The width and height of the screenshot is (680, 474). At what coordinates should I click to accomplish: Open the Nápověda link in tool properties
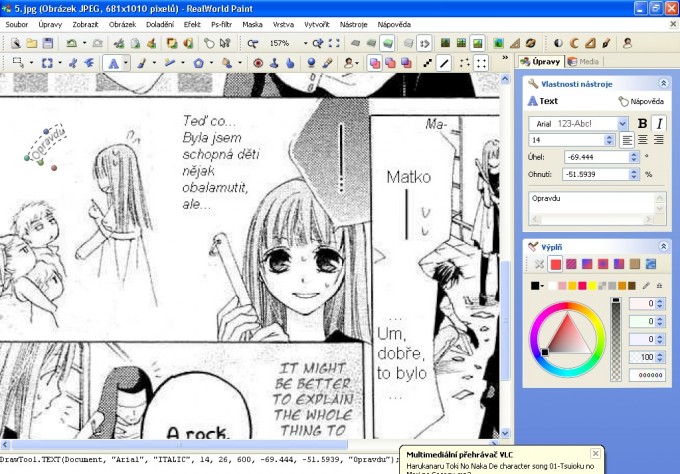642,101
